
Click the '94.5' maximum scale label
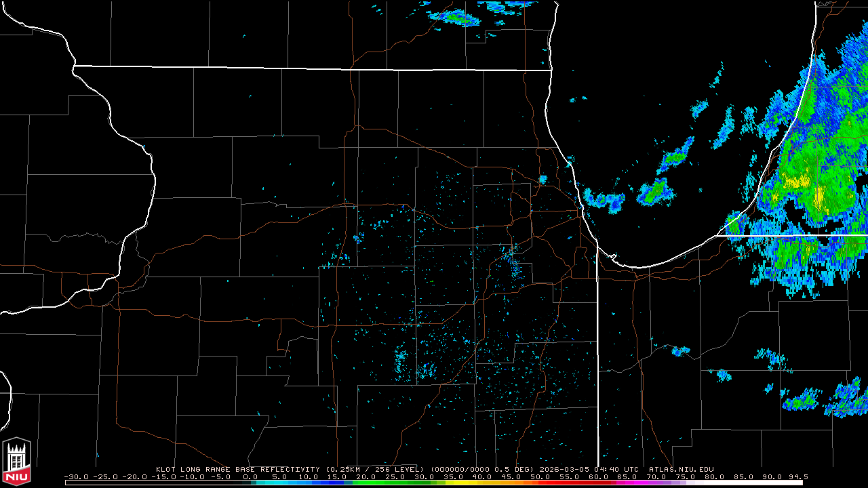pos(797,476)
